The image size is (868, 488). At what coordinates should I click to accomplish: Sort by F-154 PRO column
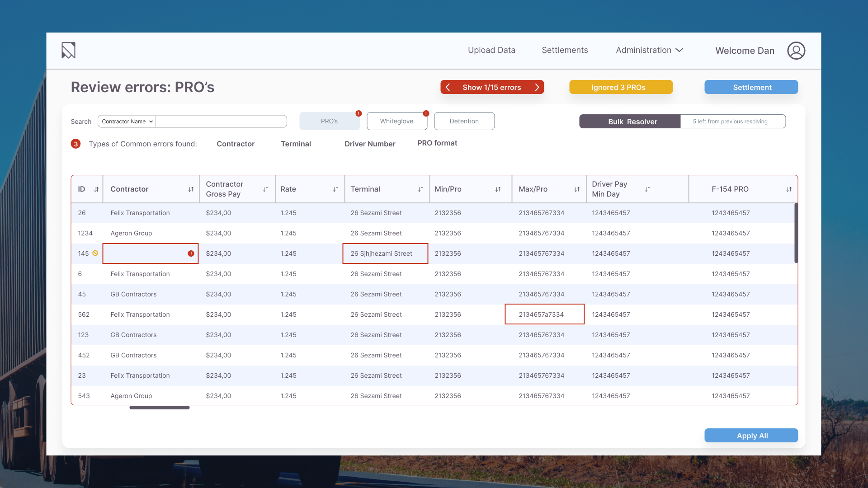(789, 189)
